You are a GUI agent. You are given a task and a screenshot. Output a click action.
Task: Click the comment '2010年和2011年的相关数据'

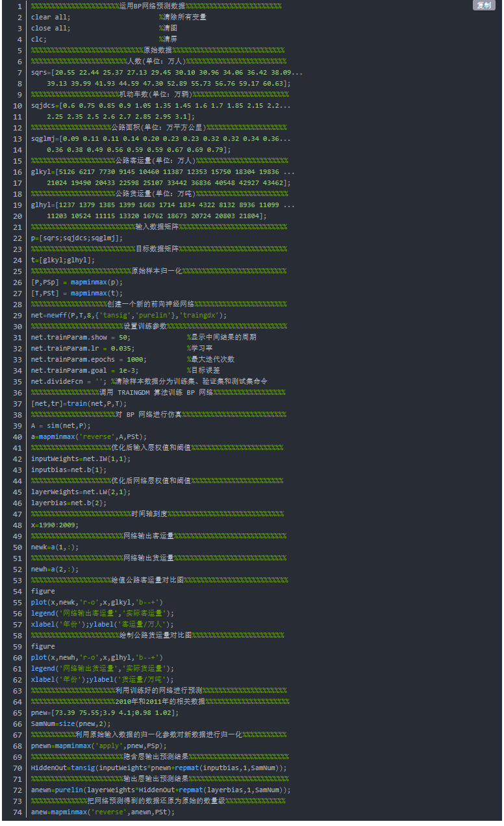160,701
